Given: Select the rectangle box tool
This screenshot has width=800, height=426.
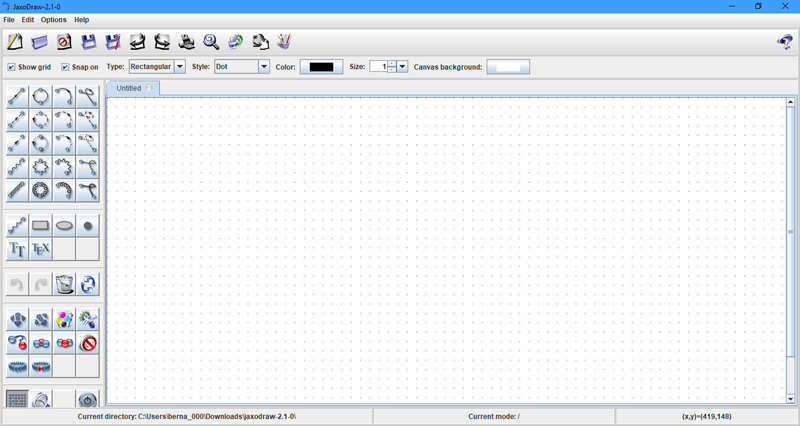Looking at the screenshot, I should click(x=41, y=226).
